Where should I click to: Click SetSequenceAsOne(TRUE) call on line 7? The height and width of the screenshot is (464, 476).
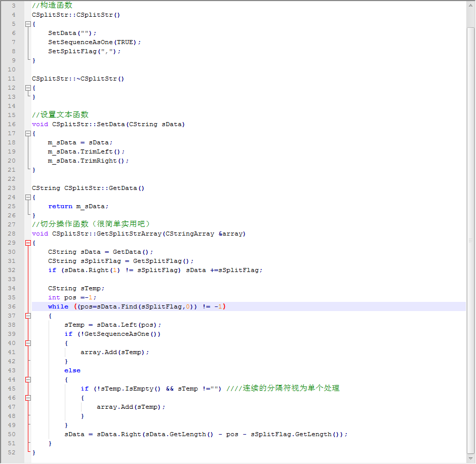click(94, 42)
